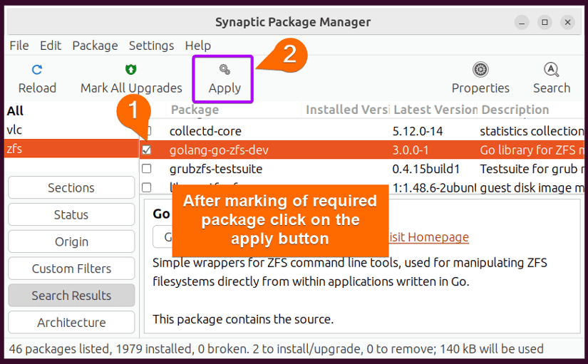The height and width of the screenshot is (364, 588).
Task: Click the Reload toolbar icon
Action: coord(37,70)
